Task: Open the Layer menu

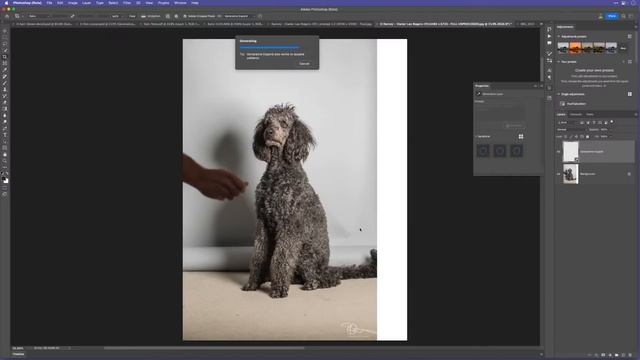Action: [87, 3]
